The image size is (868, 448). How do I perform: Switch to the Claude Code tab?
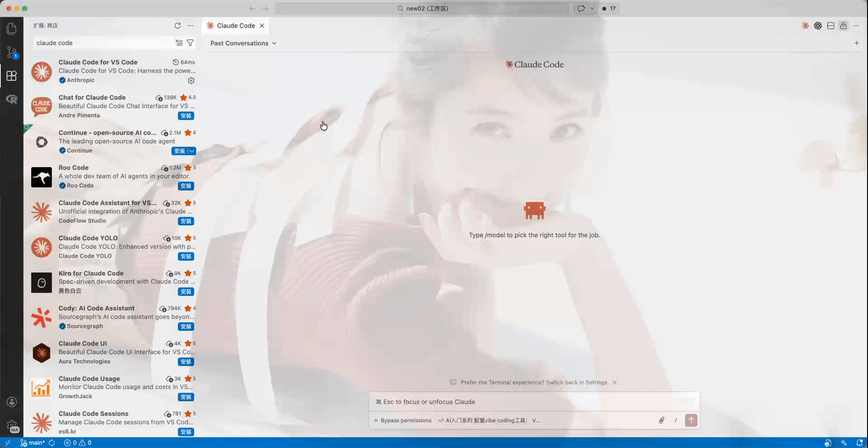point(236,26)
